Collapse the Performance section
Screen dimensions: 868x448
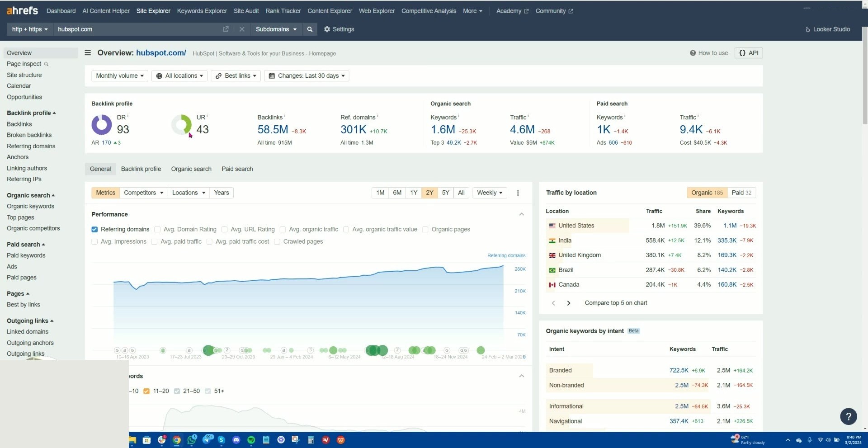[522, 214]
